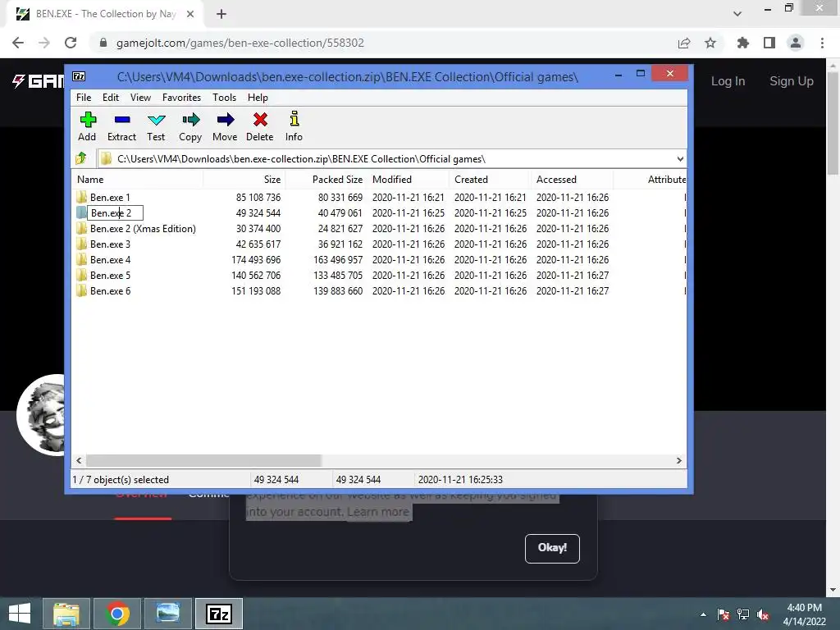Select the Ben.exe 2 (Xmas Edition) folder icon
This screenshot has width=840, height=630.
81,228
